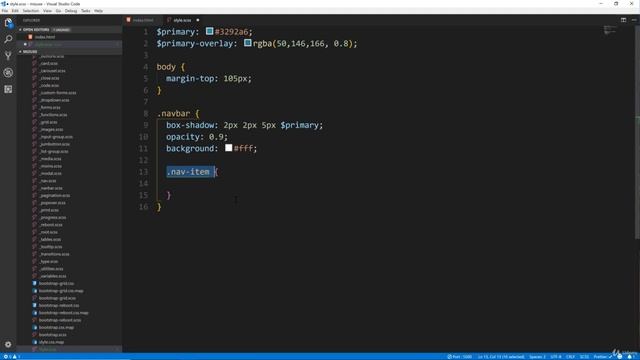Open _modal.scss in the file tree
This screenshot has width=640, height=360.
coord(50,173)
